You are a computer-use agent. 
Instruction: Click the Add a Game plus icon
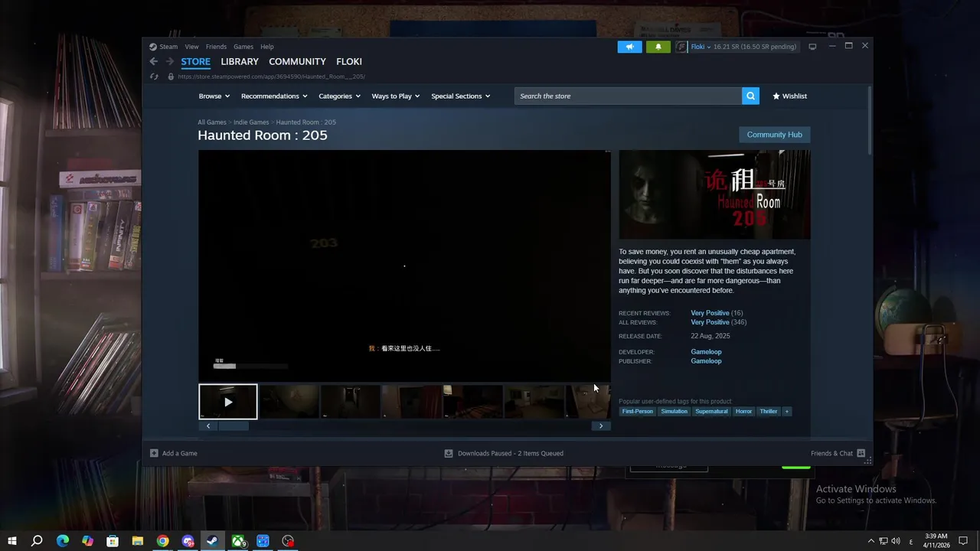tap(154, 453)
